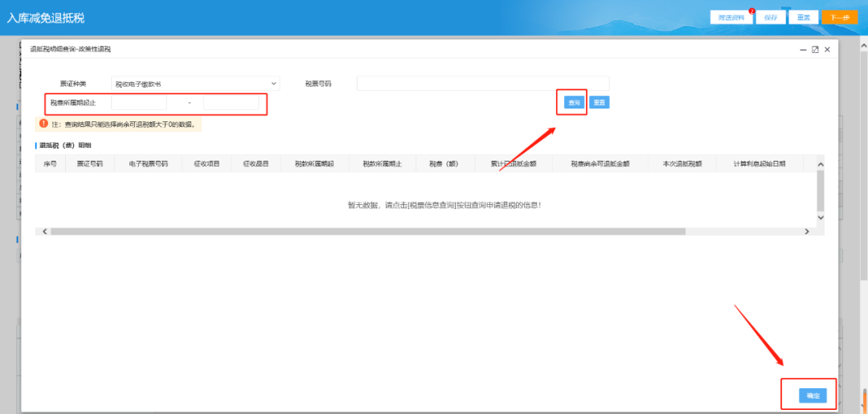Click the table horizontal scrollbar thumb
868x414 pixels.
point(367,232)
